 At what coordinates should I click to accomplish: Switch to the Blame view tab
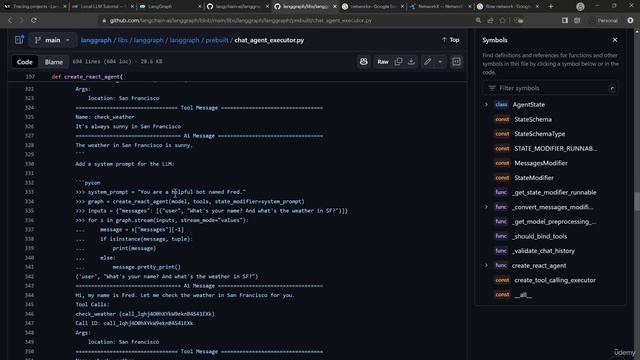(54, 62)
